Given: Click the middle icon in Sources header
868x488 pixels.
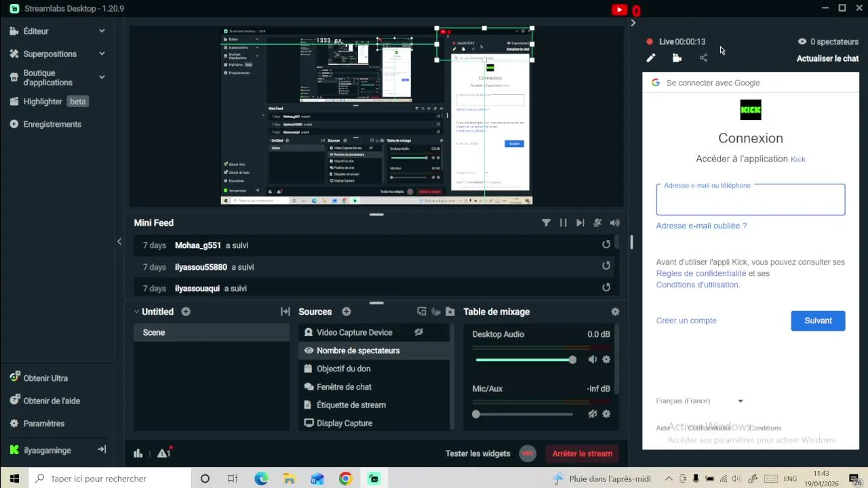Looking at the screenshot, I should (x=436, y=312).
